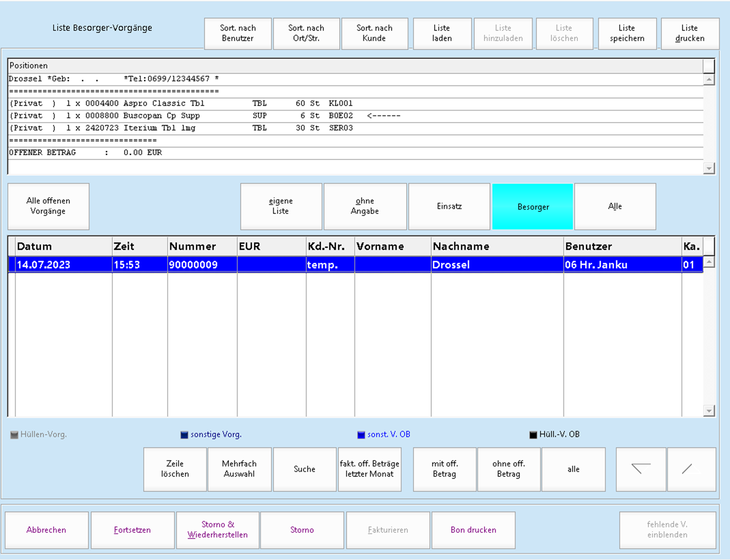Click table scroll-up arrow
This screenshot has width=730, height=560.
[x=709, y=262]
